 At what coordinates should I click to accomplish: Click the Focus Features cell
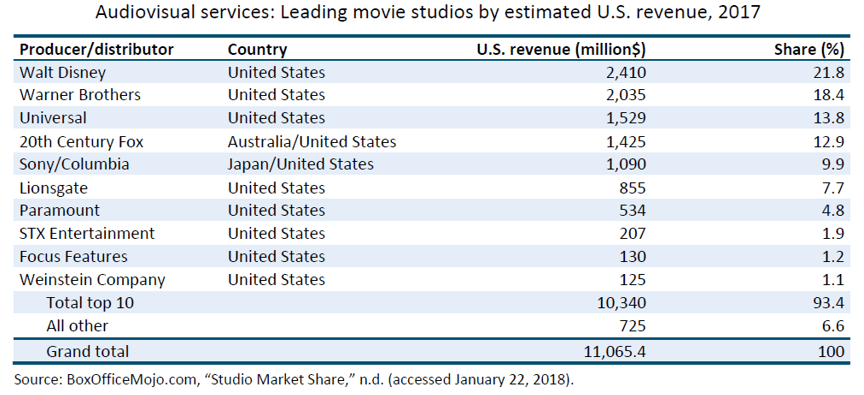[x=73, y=256]
